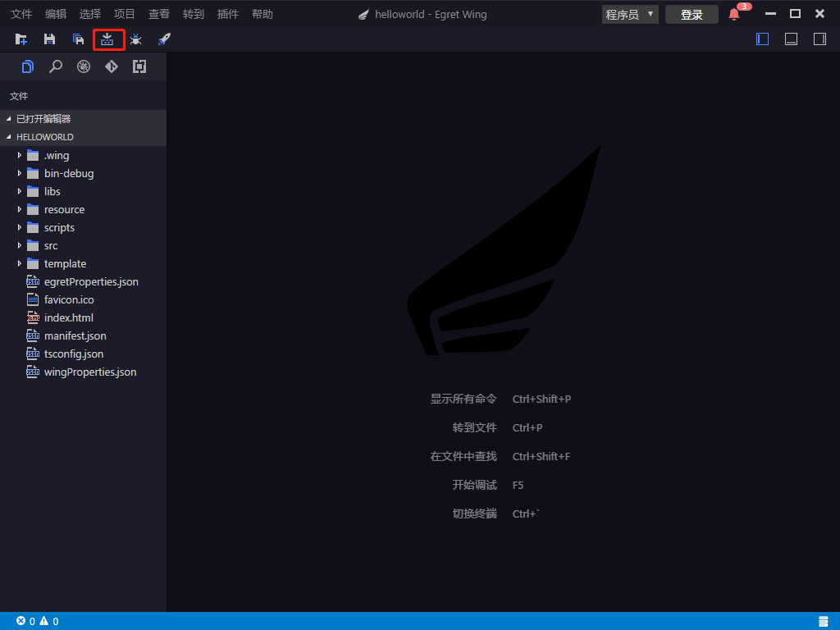This screenshot has width=840, height=630.
Task: Toggle the bottom panel layout
Action: point(792,39)
